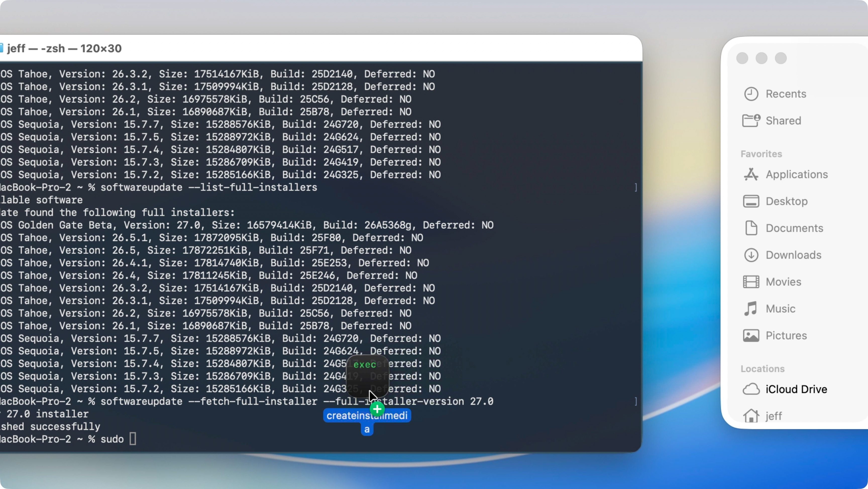Click the Tahoe 26.5.1 Build 25F80 line
868x489 pixels.
(212, 238)
